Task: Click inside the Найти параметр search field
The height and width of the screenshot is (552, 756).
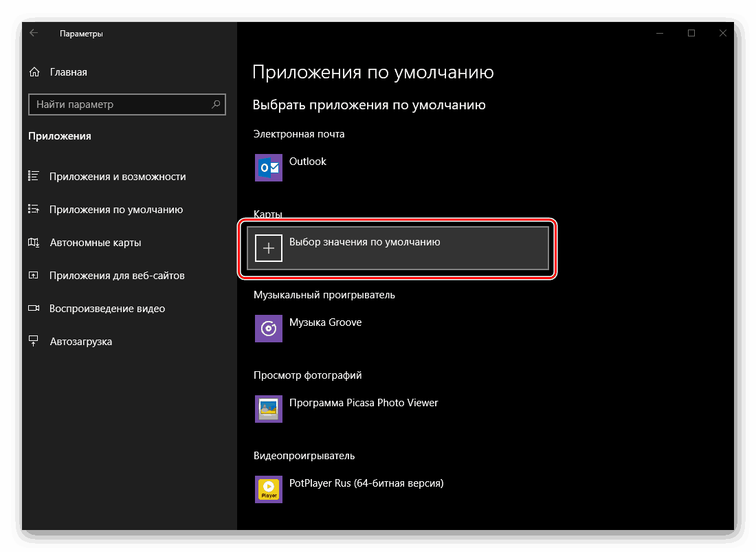Action: (103, 104)
